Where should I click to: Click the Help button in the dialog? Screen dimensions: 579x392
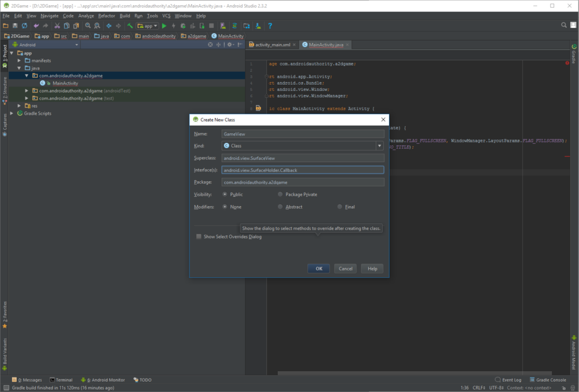pyautogui.click(x=372, y=268)
